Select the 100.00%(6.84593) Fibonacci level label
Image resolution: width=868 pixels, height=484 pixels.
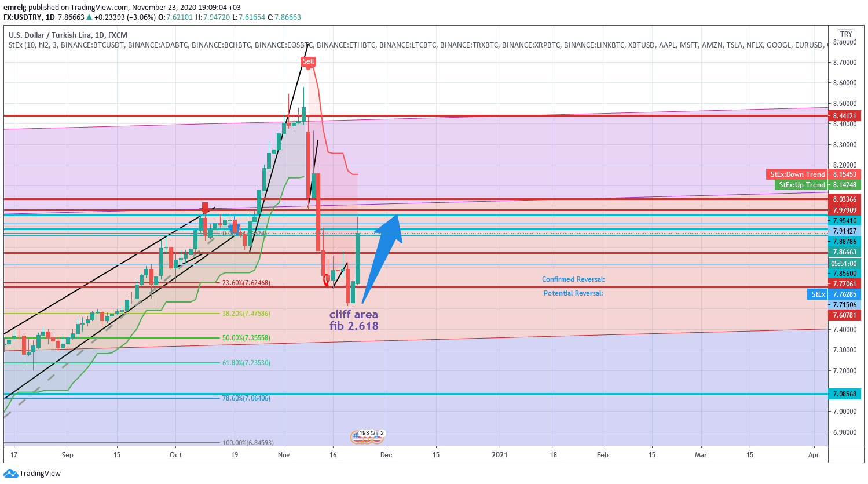click(x=248, y=443)
